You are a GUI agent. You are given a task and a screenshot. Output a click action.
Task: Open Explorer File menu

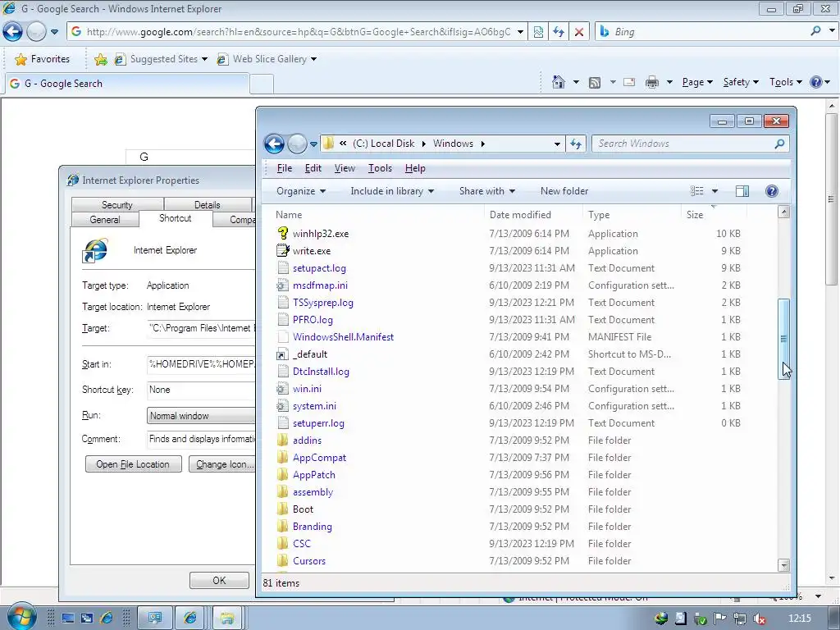tap(285, 168)
